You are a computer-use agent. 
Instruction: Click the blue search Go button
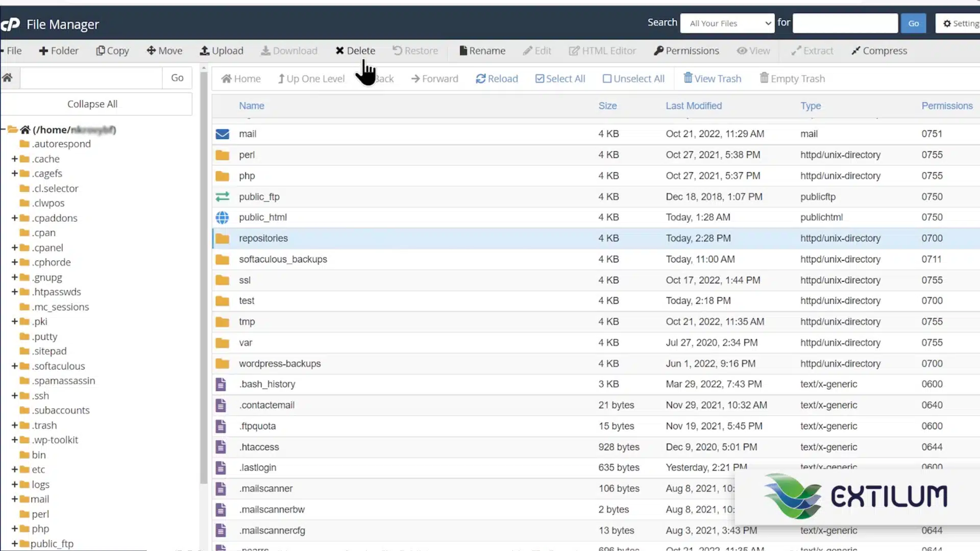tap(914, 23)
